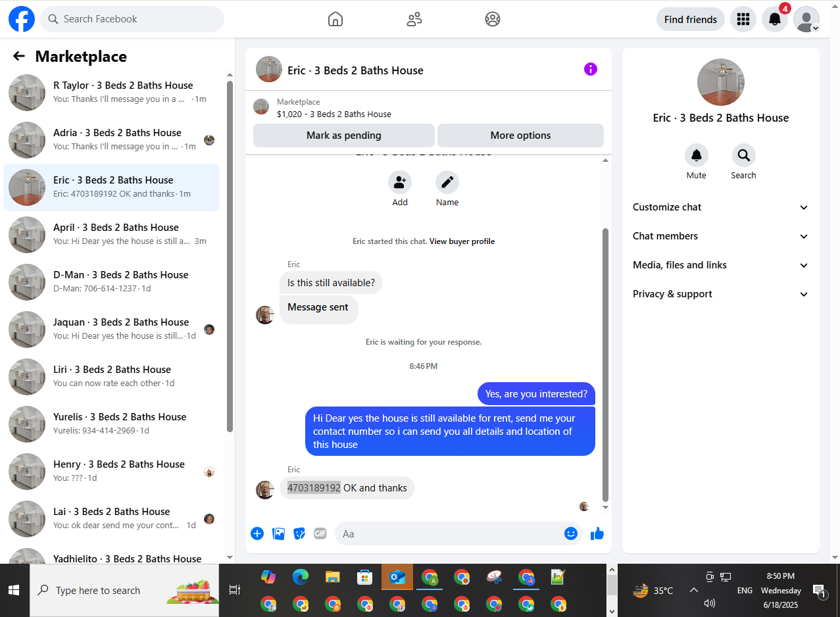
Task: Open the weather widget showing 35°C
Action: tap(653, 591)
